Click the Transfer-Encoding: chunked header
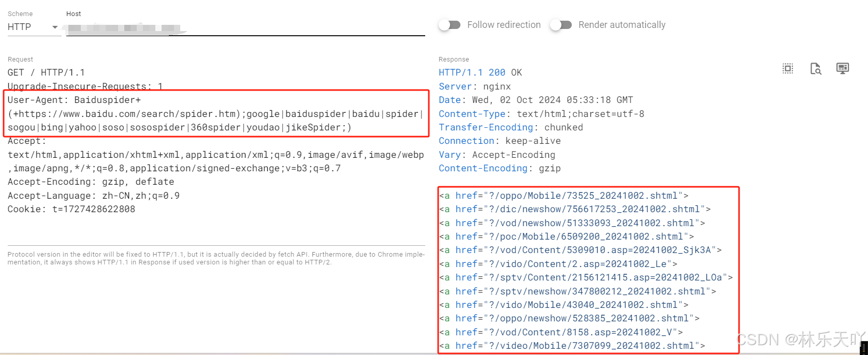This screenshot has width=868, height=355. pos(511,127)
